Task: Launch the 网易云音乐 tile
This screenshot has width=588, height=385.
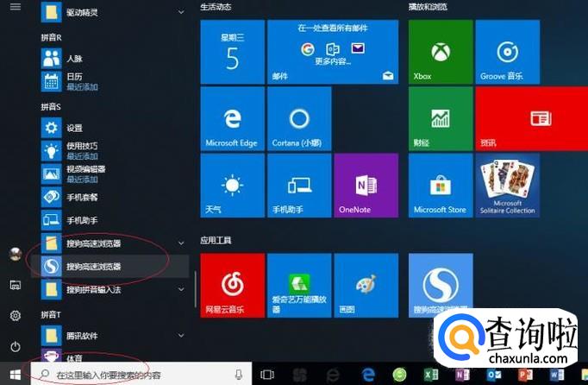Action: [233, 286]
